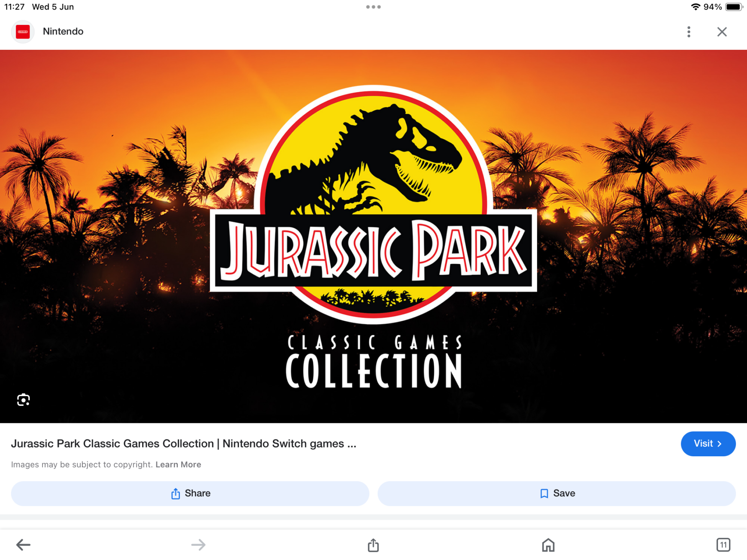The width and height of the screenshot is (747, 560).
Task: Share this image with Share button
Action: pyautogui.click(x=190, y=493)
